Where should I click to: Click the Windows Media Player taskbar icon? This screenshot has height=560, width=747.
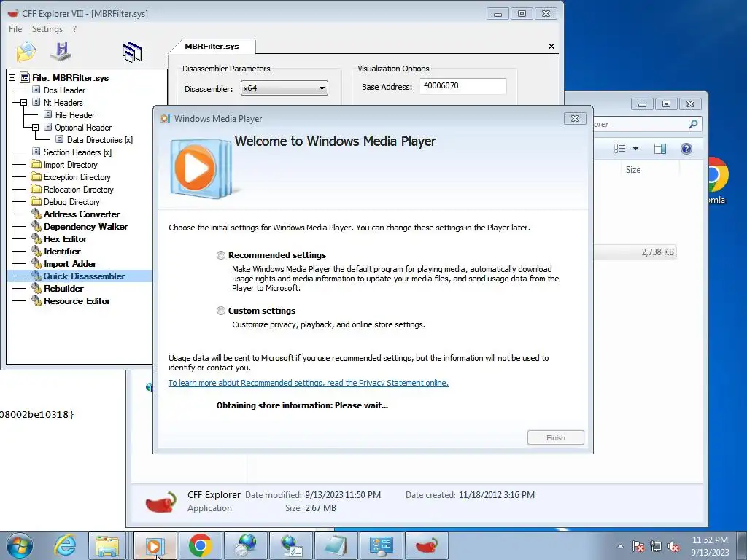click(155, 545)
